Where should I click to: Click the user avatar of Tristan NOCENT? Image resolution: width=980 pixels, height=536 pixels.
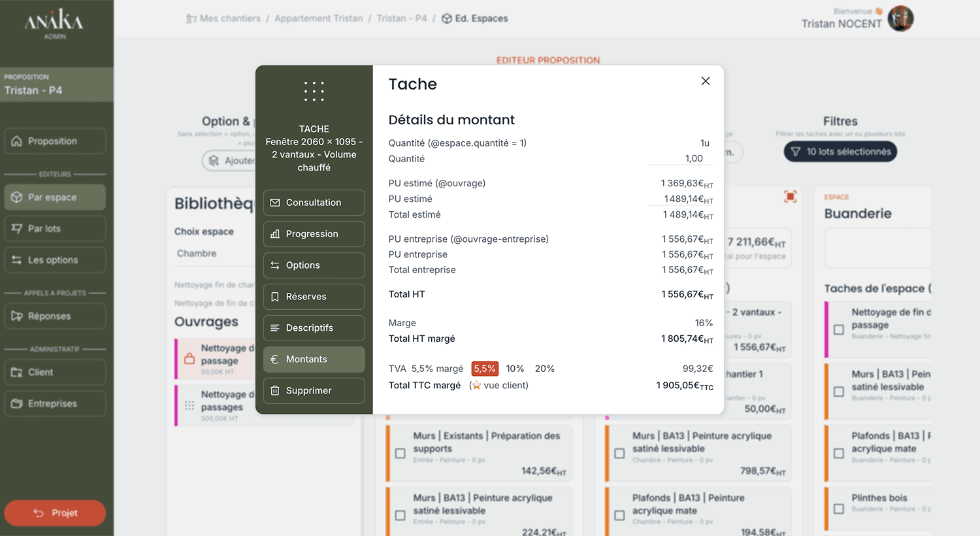coord(901,18)
